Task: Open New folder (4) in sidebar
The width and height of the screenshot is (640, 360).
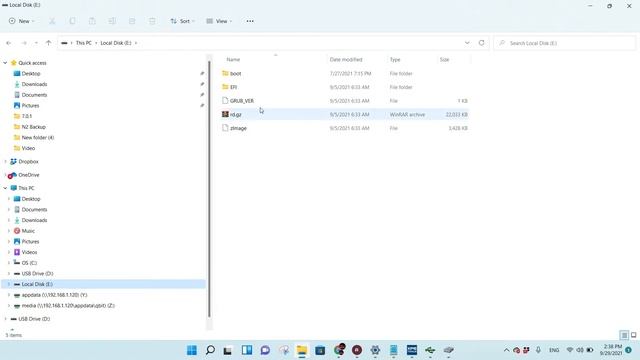Action: point(38,138)
